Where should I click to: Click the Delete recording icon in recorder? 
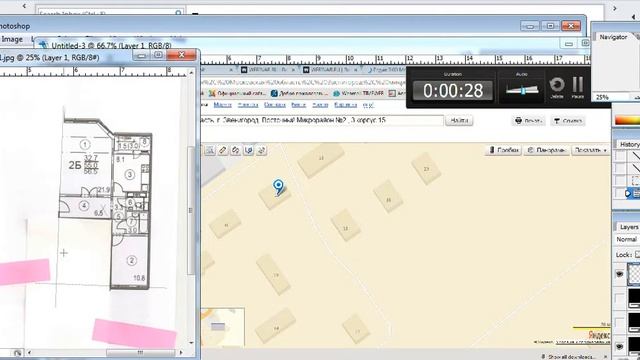(x=557, y=87)
